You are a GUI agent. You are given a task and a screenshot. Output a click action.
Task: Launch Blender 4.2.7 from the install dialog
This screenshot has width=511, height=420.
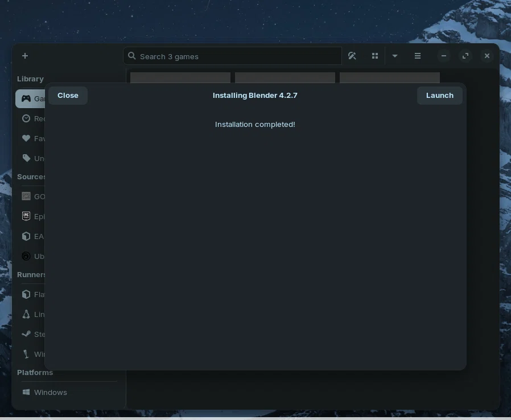click(440, 96)
